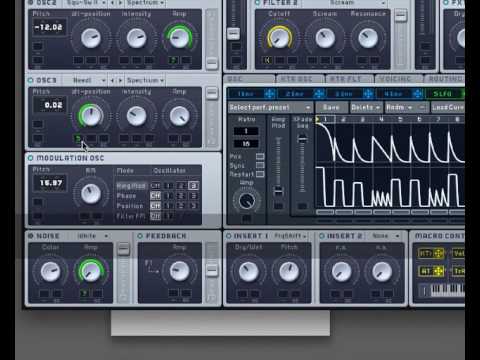Viewport: 480px width, 360px height.
Task: Select yellow K slot under Filter 2 Cutoff
Action: pos(267,60)
